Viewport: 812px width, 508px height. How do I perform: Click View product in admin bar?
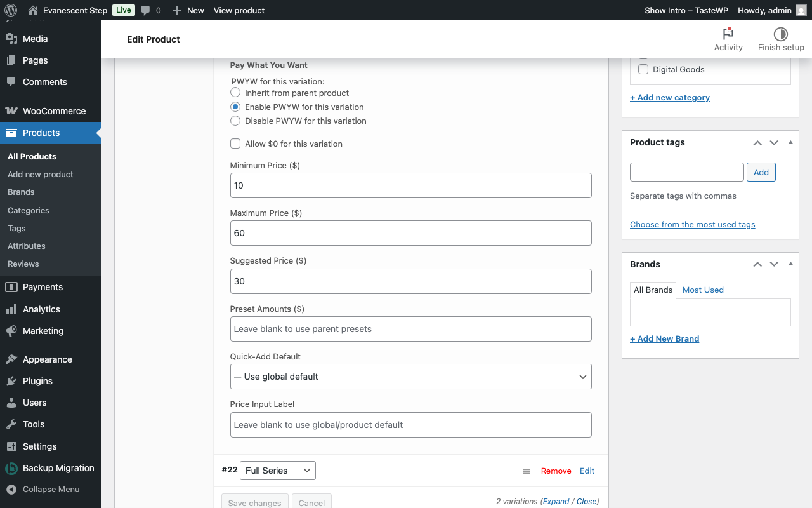coord(239,10)
